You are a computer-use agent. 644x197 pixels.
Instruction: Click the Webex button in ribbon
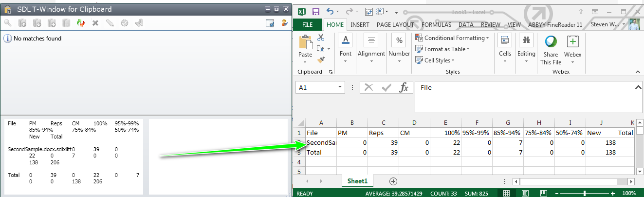coord(572,49)
